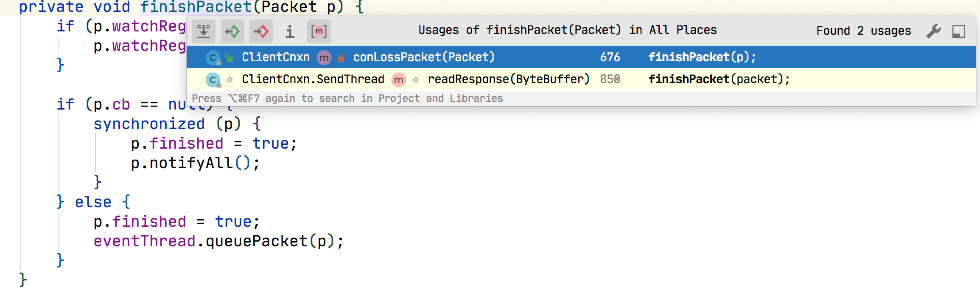The image size is (980, 299).
Task: Click the finishPacket method name in code
Action: [x=196, y=7]
